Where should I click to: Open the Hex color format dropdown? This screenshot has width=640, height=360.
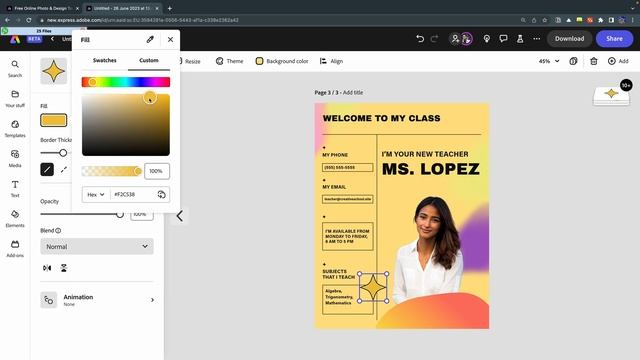(96, 195)
